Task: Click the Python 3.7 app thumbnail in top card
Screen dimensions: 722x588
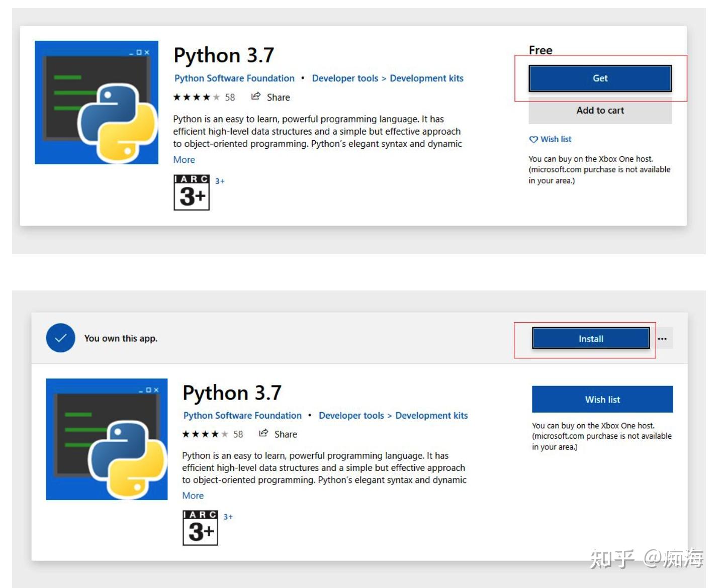Action: tap(97, 103)
